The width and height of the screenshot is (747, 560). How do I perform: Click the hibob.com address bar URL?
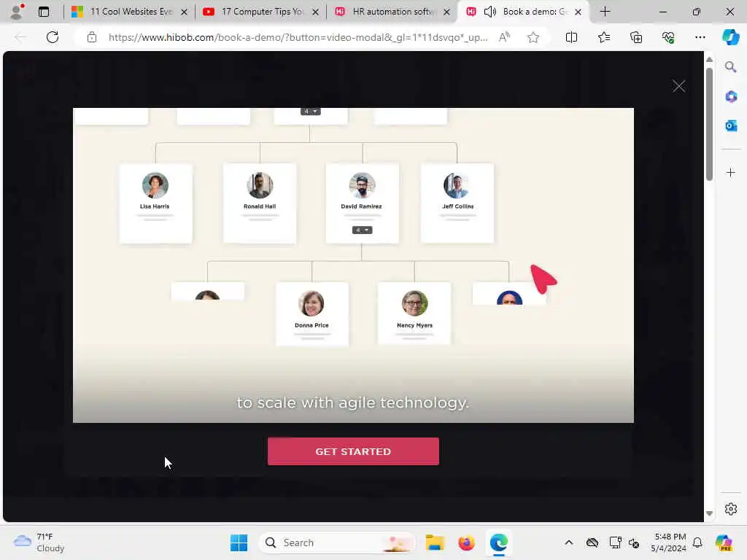(298, 37)
